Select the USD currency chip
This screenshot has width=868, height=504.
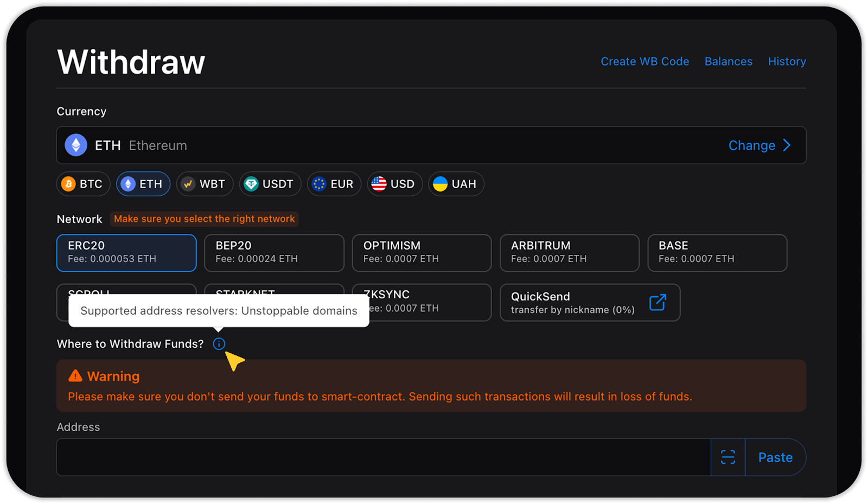(x=394, y=184)
